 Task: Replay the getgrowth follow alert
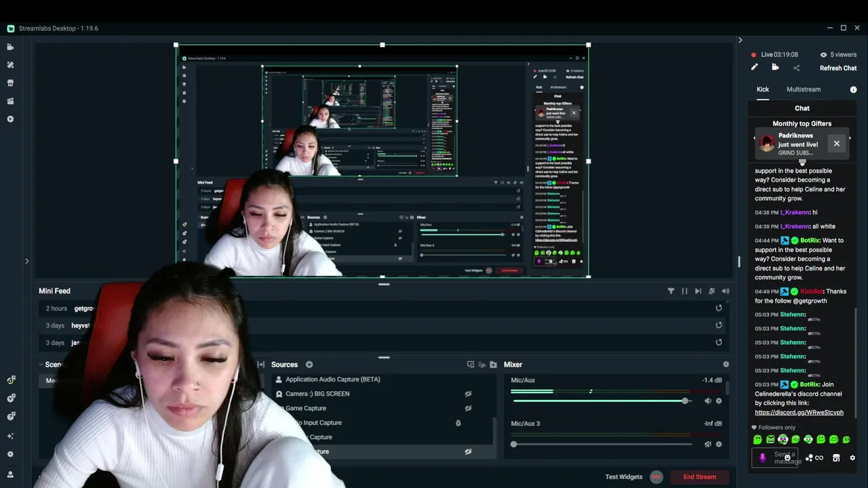pos(719,308)
